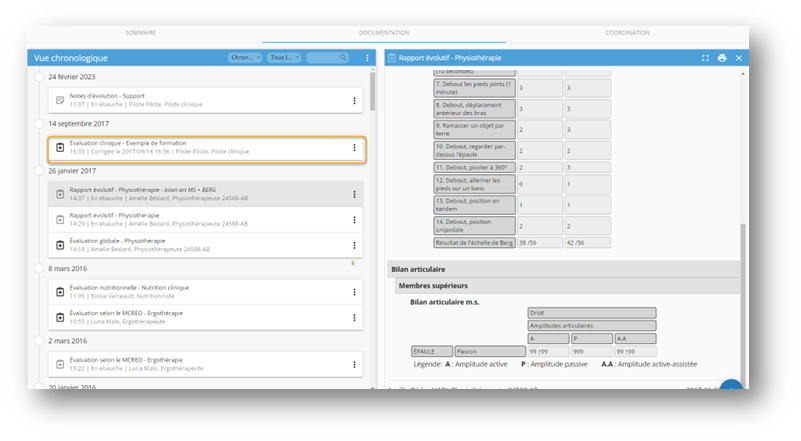
Task: Open the print icon for Rapport évolutif
Action: click(x=721, y=58)
